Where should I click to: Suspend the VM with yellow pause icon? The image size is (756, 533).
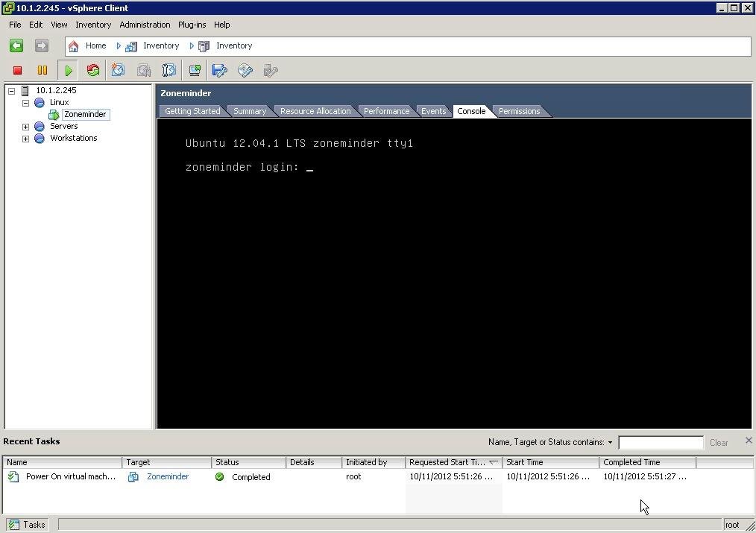click(42, 70)
